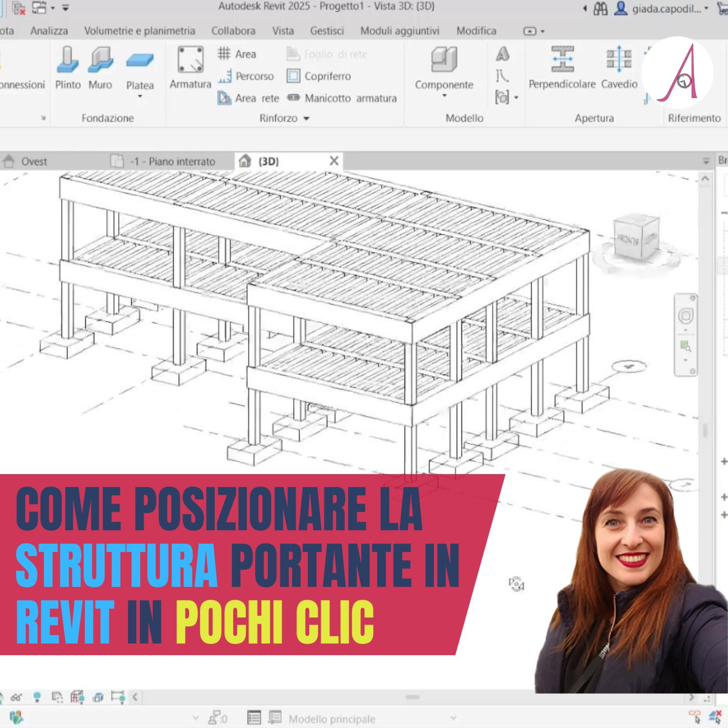Choose the Percorso reinforcement tool
This screenshot has height=728, width=728.
pyautogui.click(x=246, y=76)
